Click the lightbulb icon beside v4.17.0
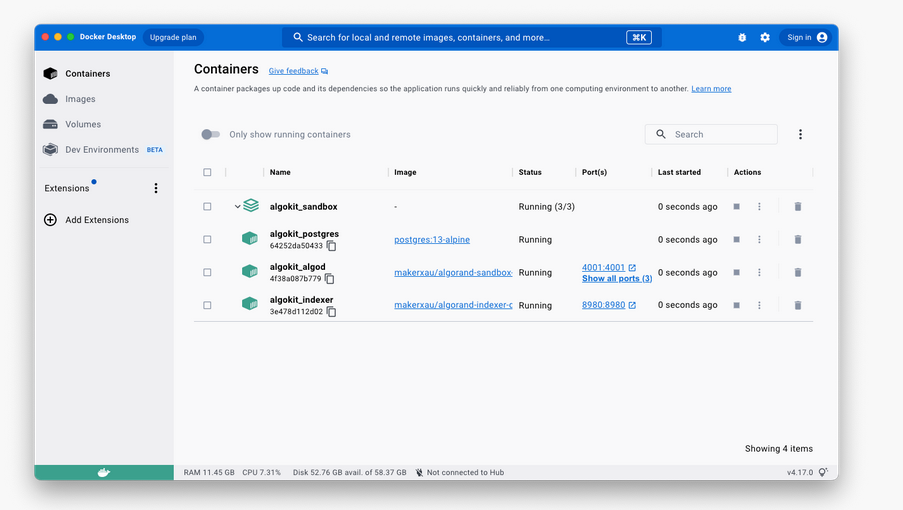The height and width of the screenshot is (510, 903). [824, 473]
